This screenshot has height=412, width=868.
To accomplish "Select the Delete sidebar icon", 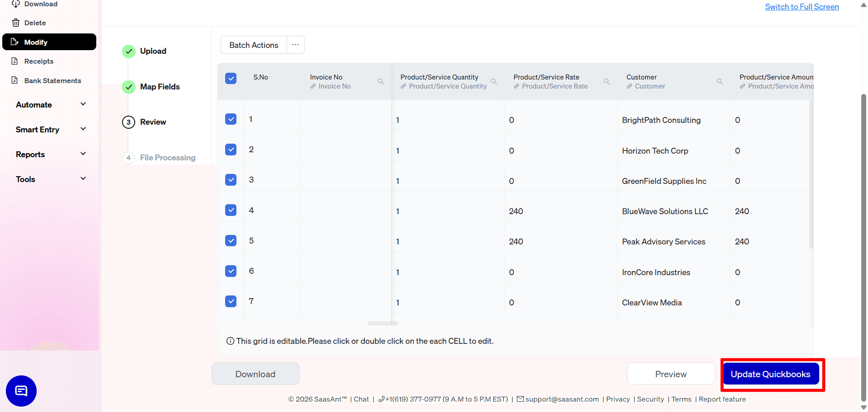I will [x=15, y=23].
